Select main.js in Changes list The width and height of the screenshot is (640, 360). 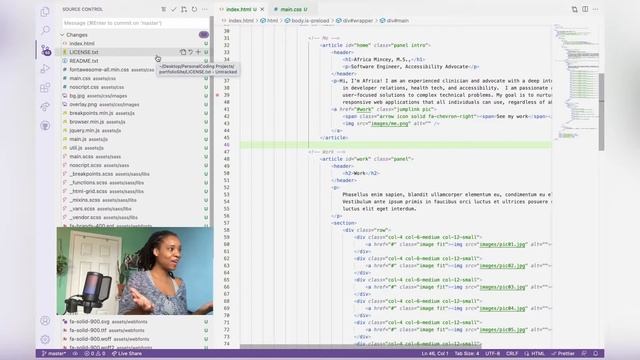coord(135,139)
